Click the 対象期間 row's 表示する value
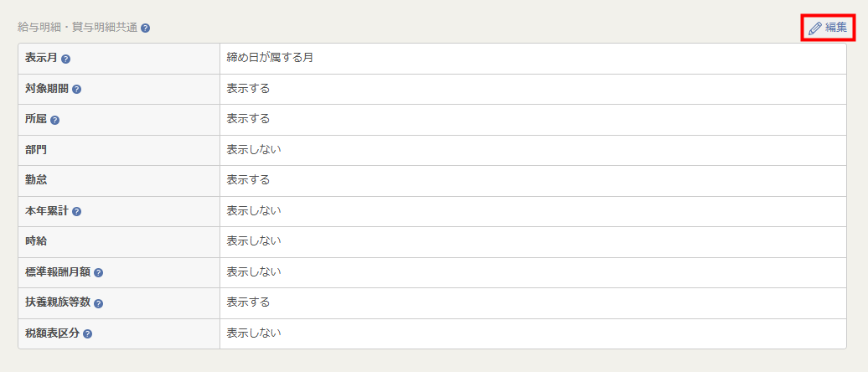This screenshot has width=868, height=372. (x=248, y=89)
